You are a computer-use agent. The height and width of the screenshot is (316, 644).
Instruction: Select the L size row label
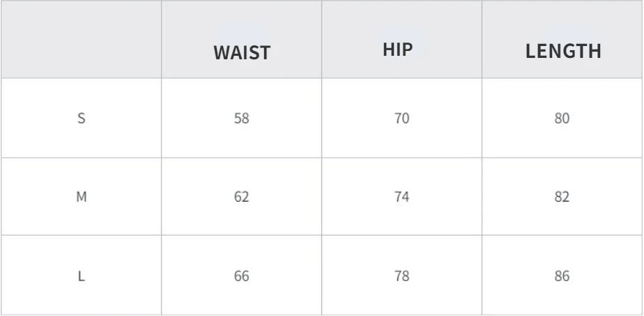click(82, 276)
